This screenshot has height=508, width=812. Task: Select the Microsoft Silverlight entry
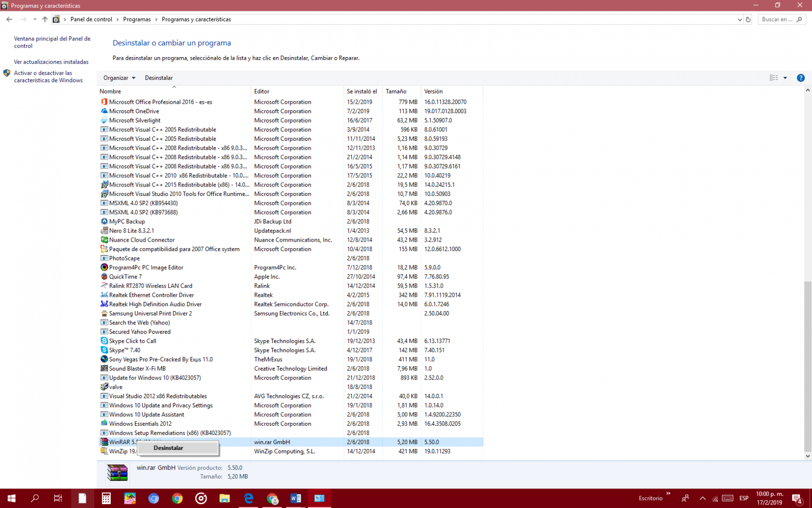(290, 121)
